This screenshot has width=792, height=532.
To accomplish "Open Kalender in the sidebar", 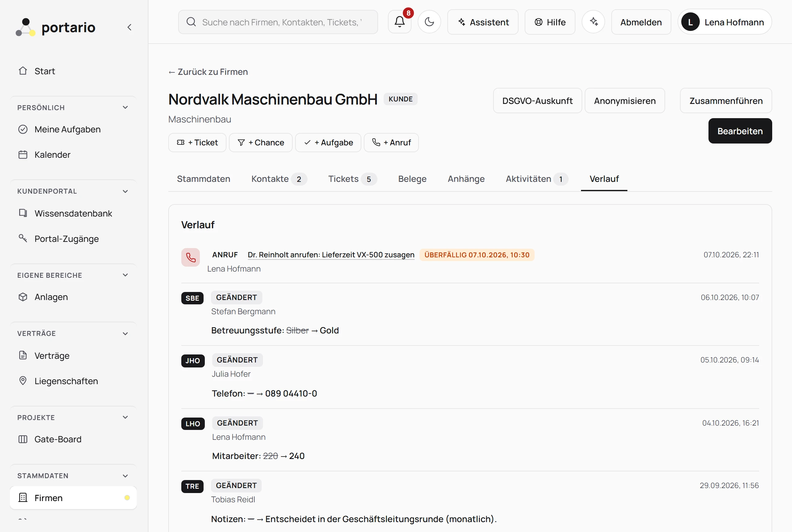I will pos(73,155).
